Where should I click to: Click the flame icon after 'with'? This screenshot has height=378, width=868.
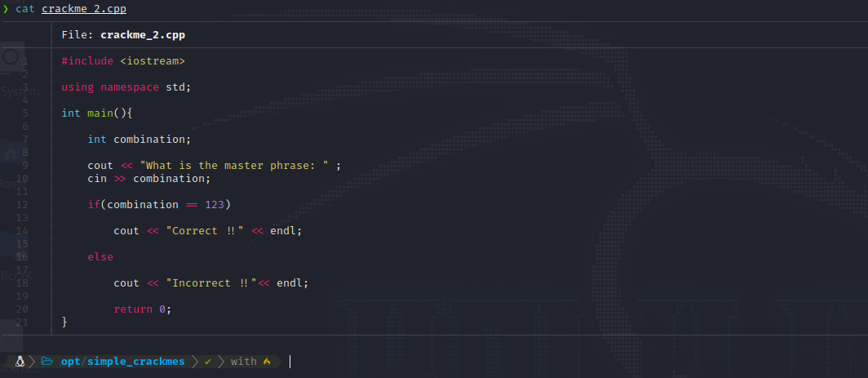click(x=267, y=361)
